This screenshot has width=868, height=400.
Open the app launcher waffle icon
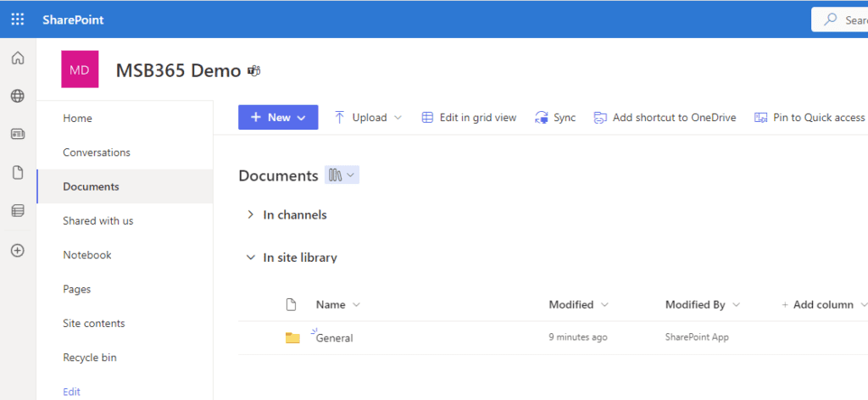click(18, 20)
